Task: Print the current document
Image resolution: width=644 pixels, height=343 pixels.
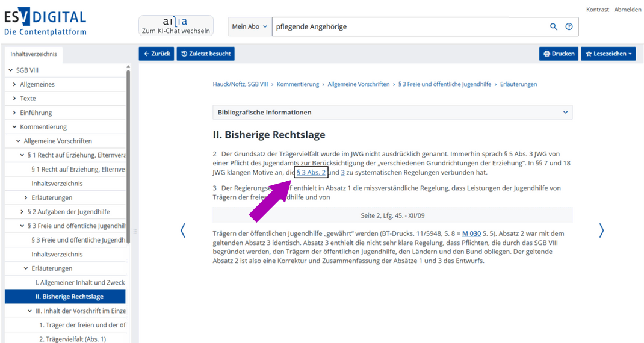Action: click(x=559, y=54)
